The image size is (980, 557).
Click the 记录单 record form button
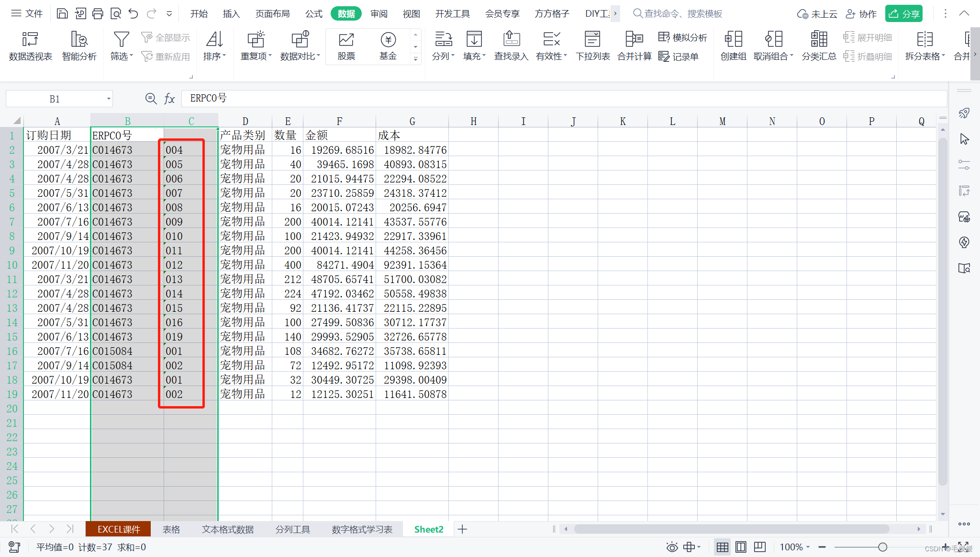point(679,57)
